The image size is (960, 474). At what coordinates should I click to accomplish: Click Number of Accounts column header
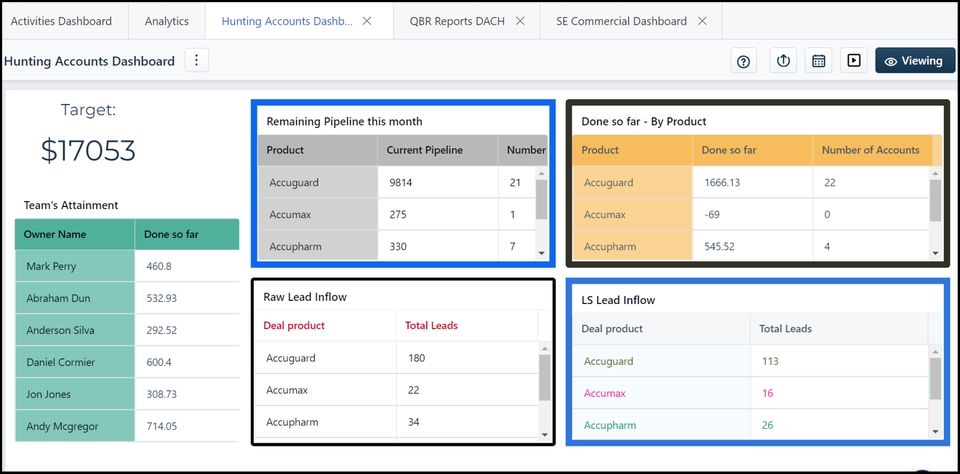872,150
